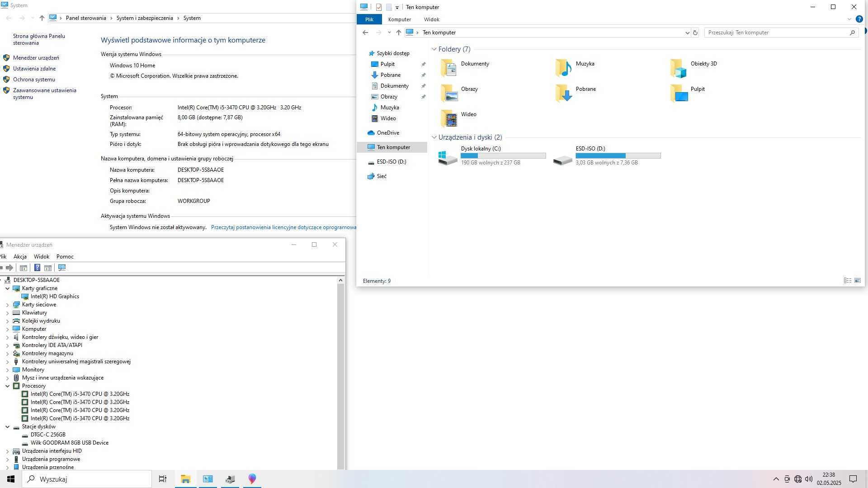Screen dimensions: 868x488
Task: Open the volume icon in system tray
Action: (x=809, y=479)
